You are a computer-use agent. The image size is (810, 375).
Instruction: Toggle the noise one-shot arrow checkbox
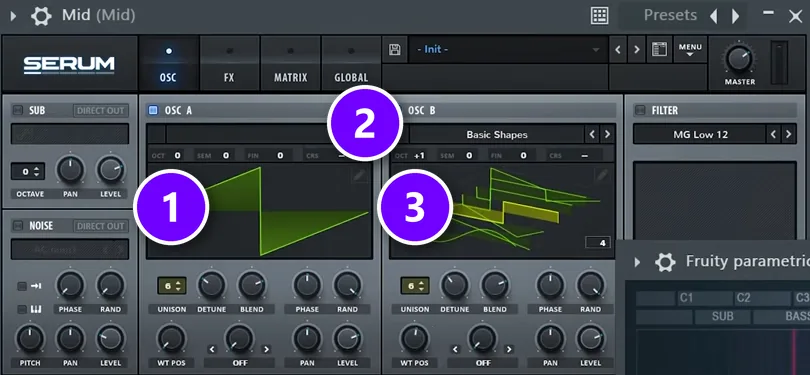point(22,286)
